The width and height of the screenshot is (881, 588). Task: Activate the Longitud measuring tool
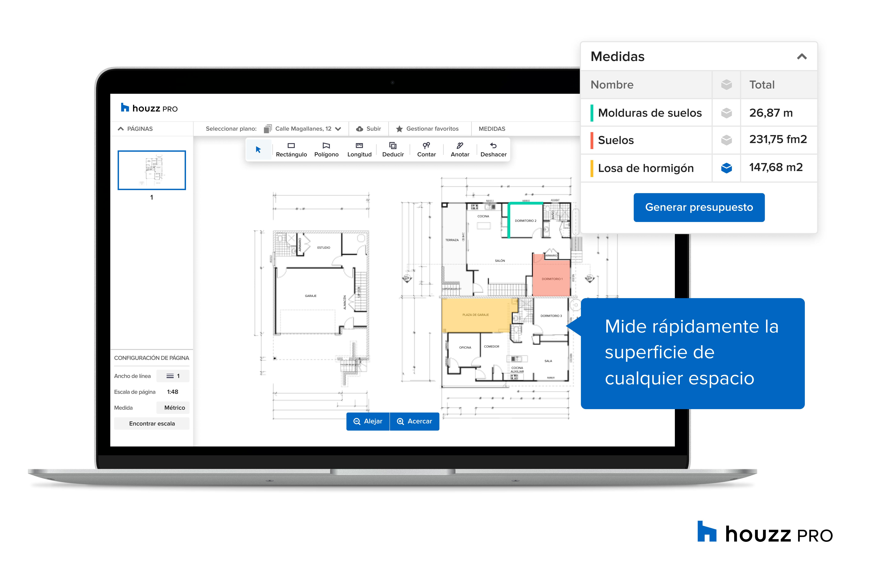359,149
